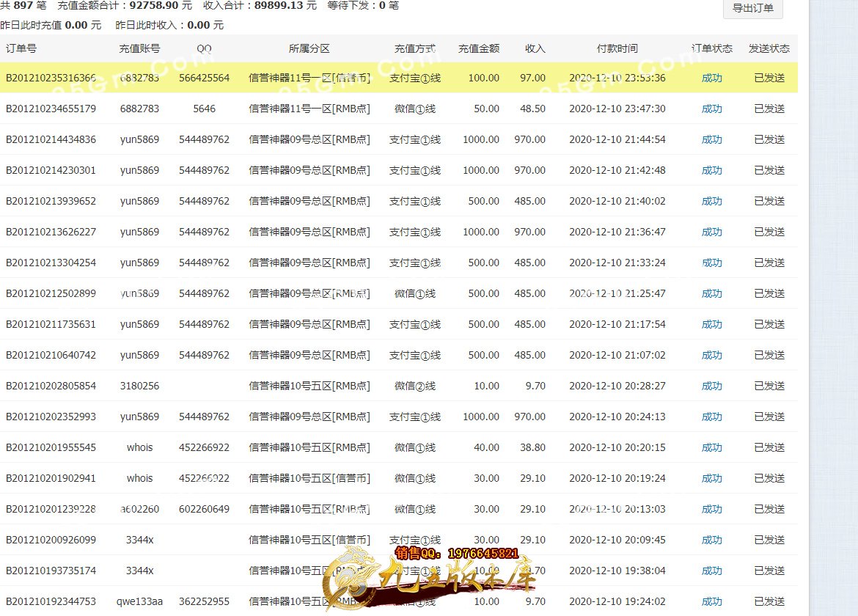
Task: Select account 3180256
Action: (x=139, y=386)
